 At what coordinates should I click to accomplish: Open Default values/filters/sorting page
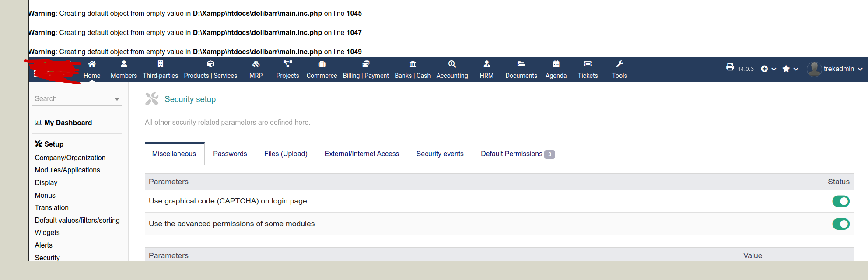77,220
